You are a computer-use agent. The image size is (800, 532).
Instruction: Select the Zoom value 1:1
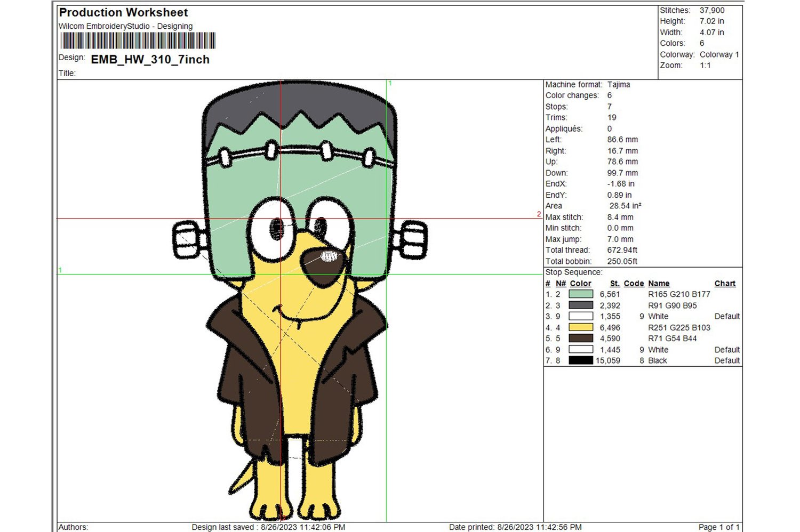[705, 66]
